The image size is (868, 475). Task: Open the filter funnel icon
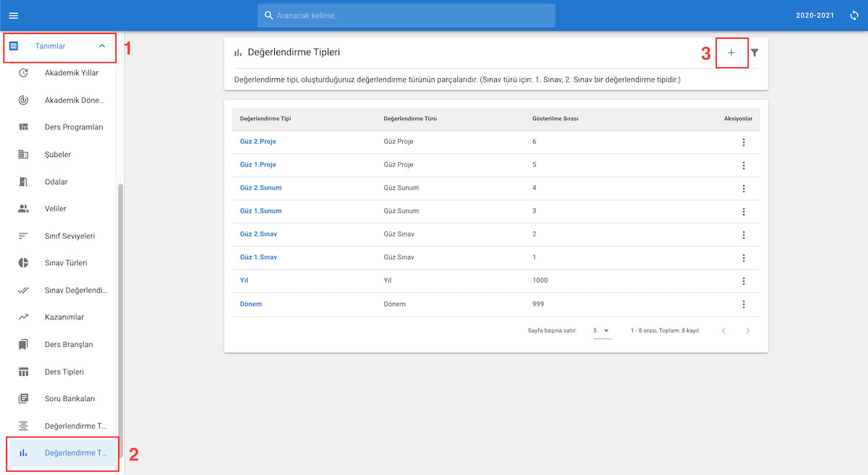point(754,53)
